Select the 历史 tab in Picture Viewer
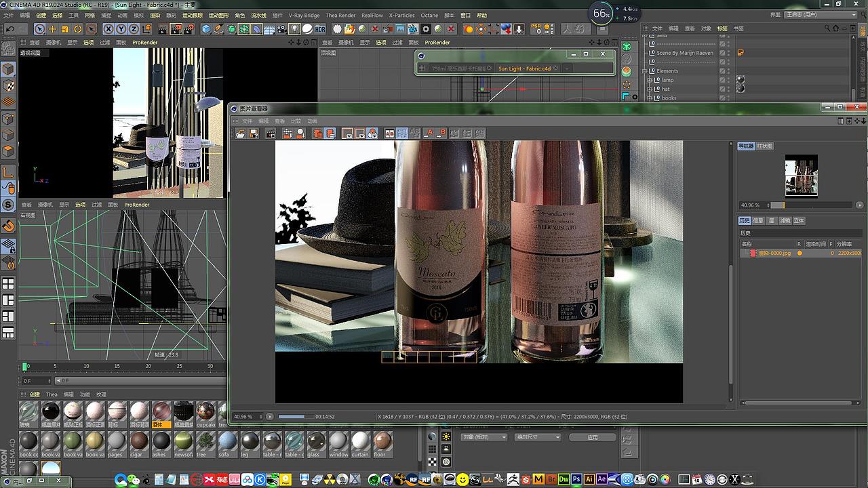 pyautogui.click(x=745, y=220)
